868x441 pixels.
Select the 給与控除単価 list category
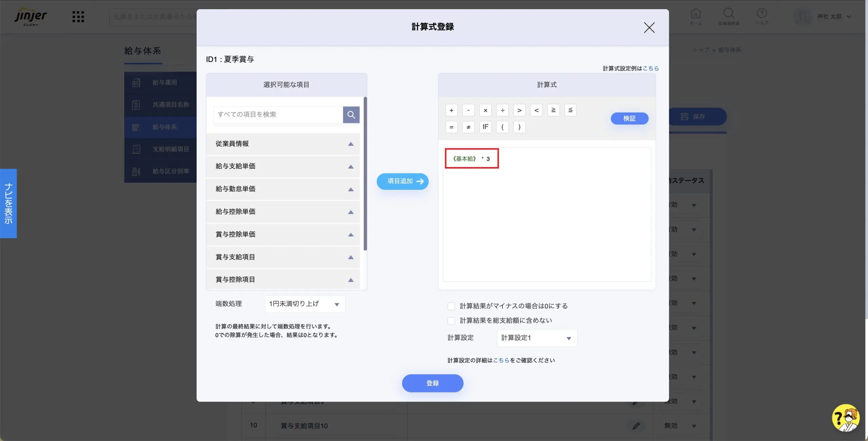[x=283, y=212]
